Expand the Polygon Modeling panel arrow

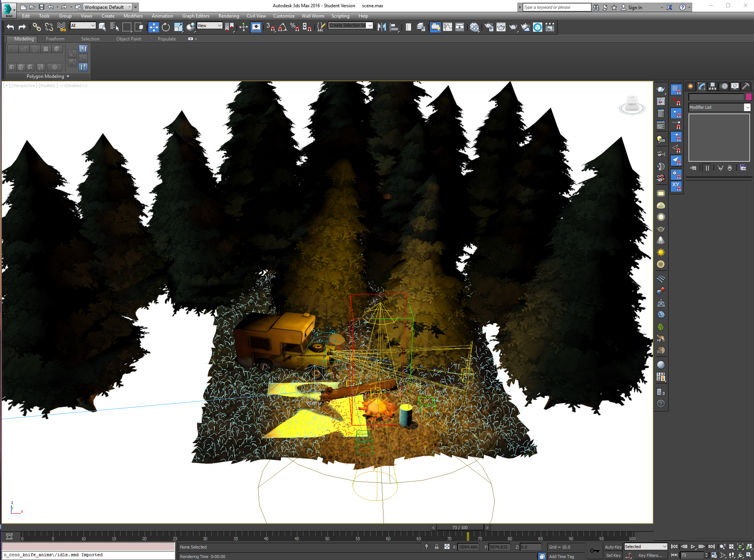[68, 76]
